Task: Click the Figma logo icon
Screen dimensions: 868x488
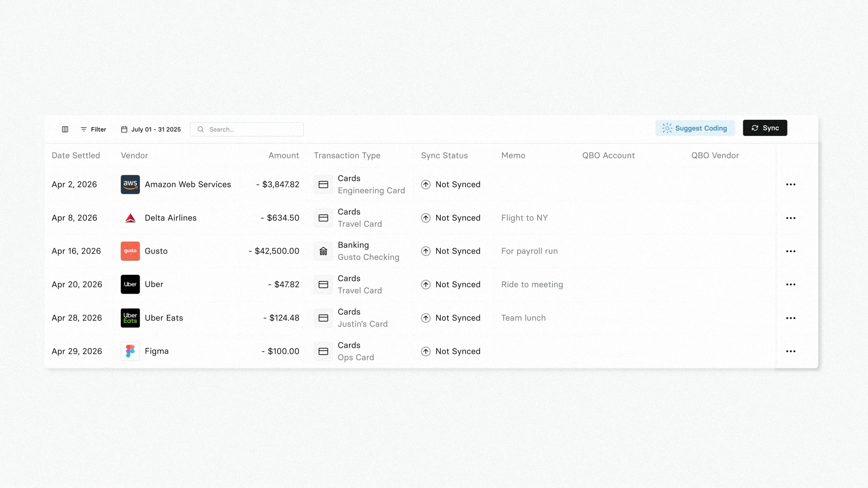Action: click(x=130, y=351)
